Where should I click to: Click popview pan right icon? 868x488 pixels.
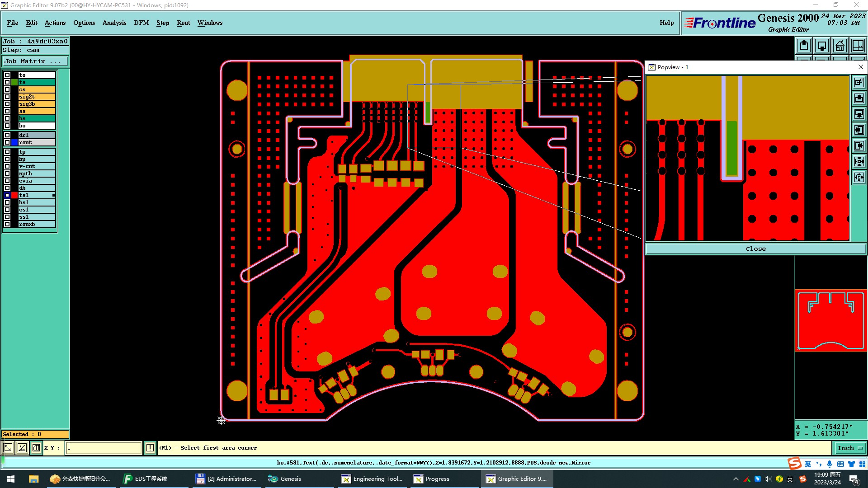(x=859, y=146)
